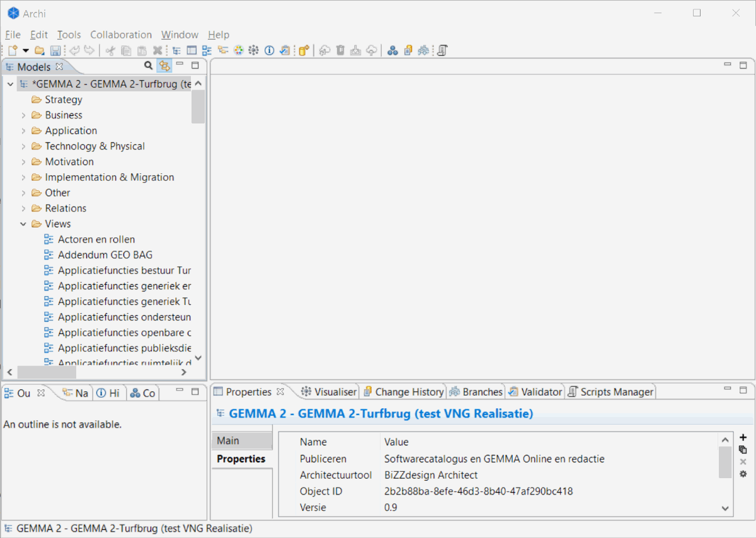Click the magnifier search icon in the Models panel
The width and height of the screenshot is (756, 538).
click(149, 66)
